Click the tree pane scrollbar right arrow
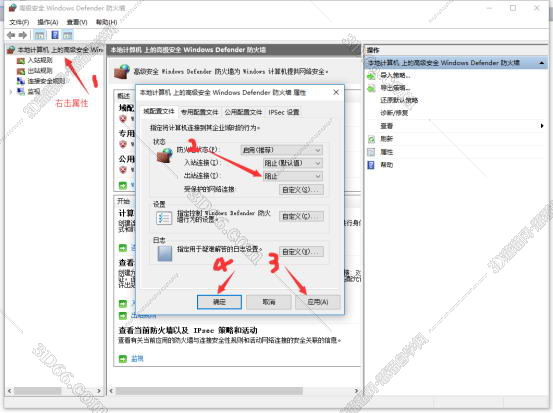This screenshot has height=413, width=553. 99,391
